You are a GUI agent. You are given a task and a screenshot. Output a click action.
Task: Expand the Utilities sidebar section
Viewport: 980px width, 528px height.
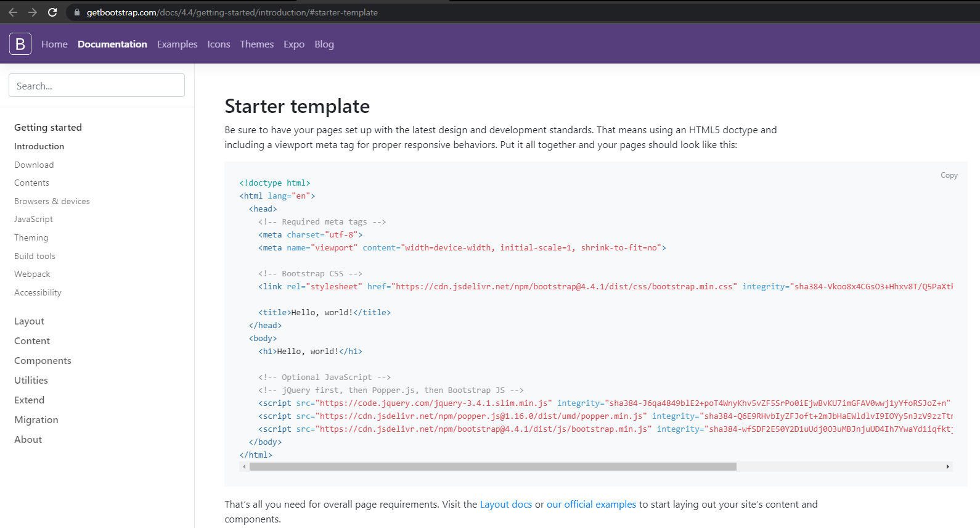(x=31, y=381)
